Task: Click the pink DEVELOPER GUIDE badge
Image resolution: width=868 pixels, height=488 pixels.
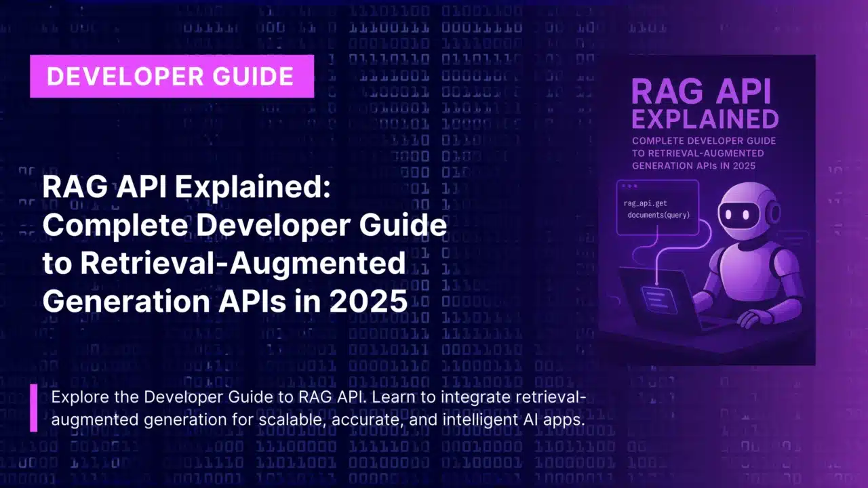Action: 171,77
